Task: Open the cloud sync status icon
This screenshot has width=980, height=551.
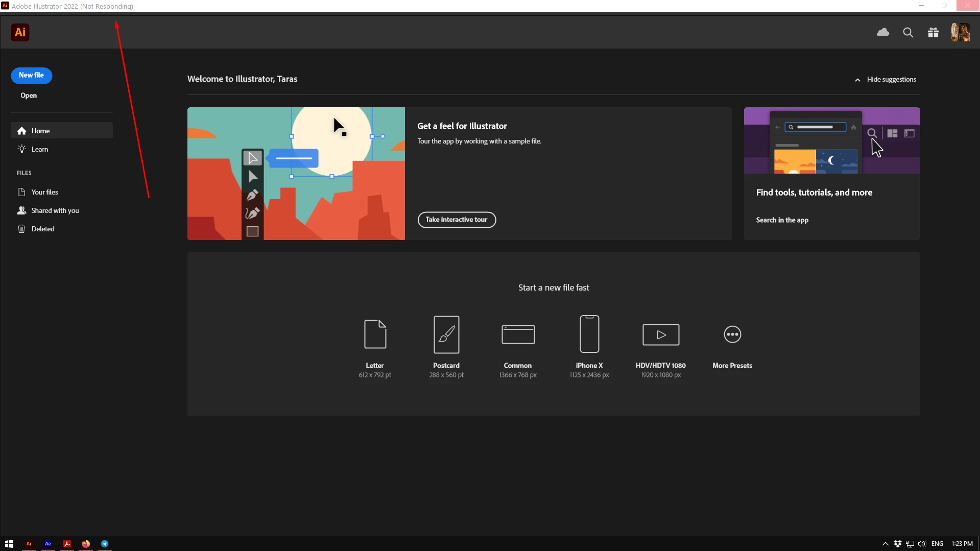Action: (x=883, y=32)
